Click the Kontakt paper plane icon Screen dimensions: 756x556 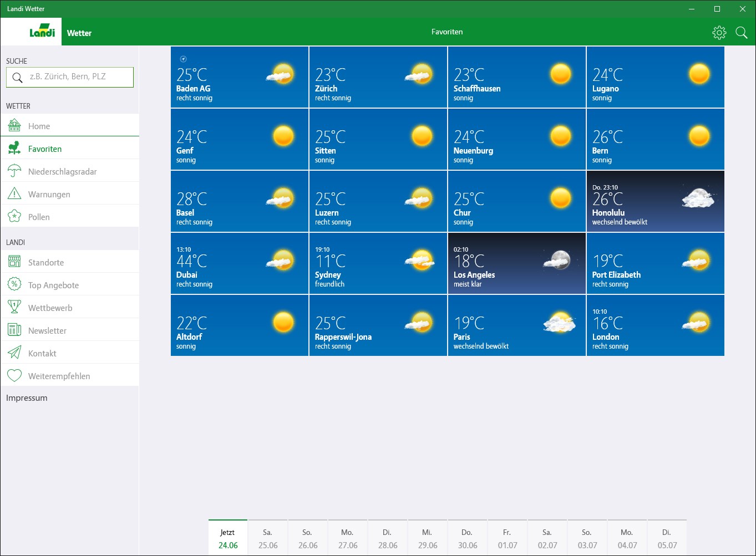[14, 353]
